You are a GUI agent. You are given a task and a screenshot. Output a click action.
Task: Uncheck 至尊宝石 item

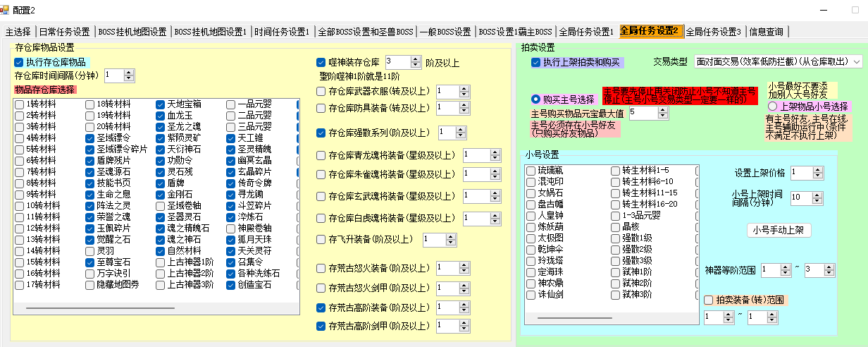(90, 262)
